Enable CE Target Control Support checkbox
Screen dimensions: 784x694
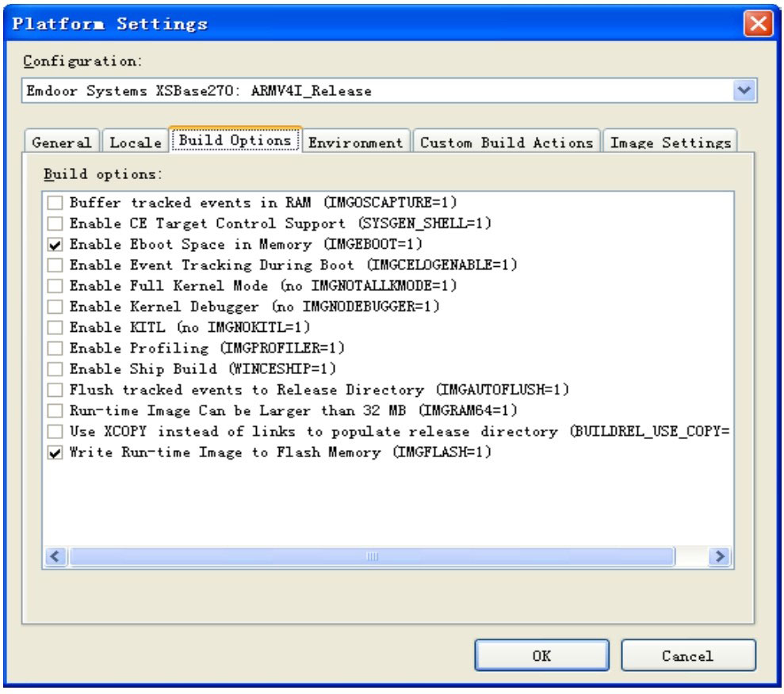coord(55,223)
